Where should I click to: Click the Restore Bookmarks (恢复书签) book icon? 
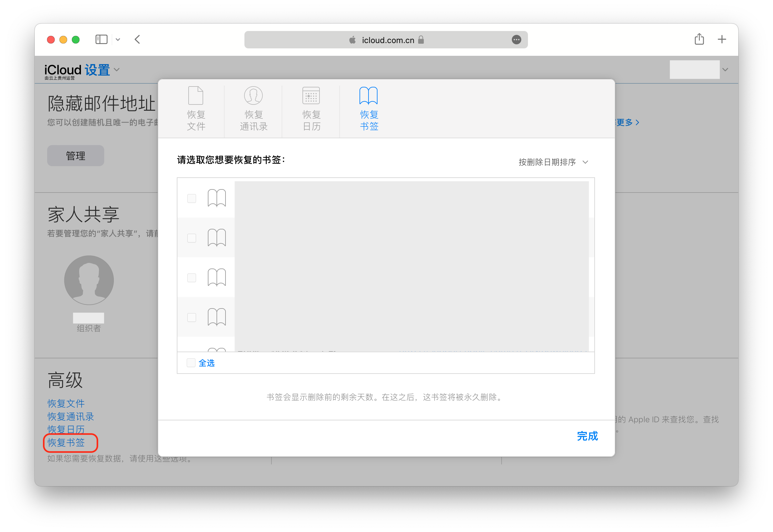point(369,96)
